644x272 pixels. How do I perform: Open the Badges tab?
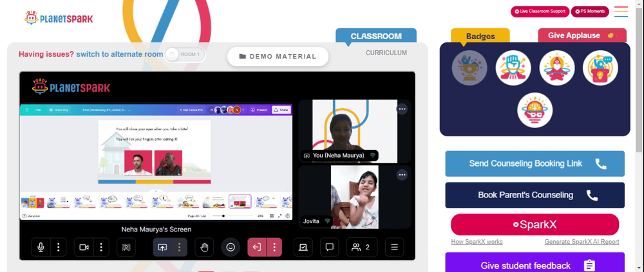(x=480, y=36)
